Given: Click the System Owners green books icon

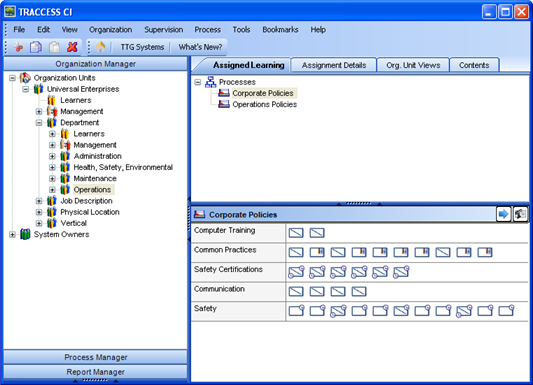Looking at the screenshot, I should (25, 234).
